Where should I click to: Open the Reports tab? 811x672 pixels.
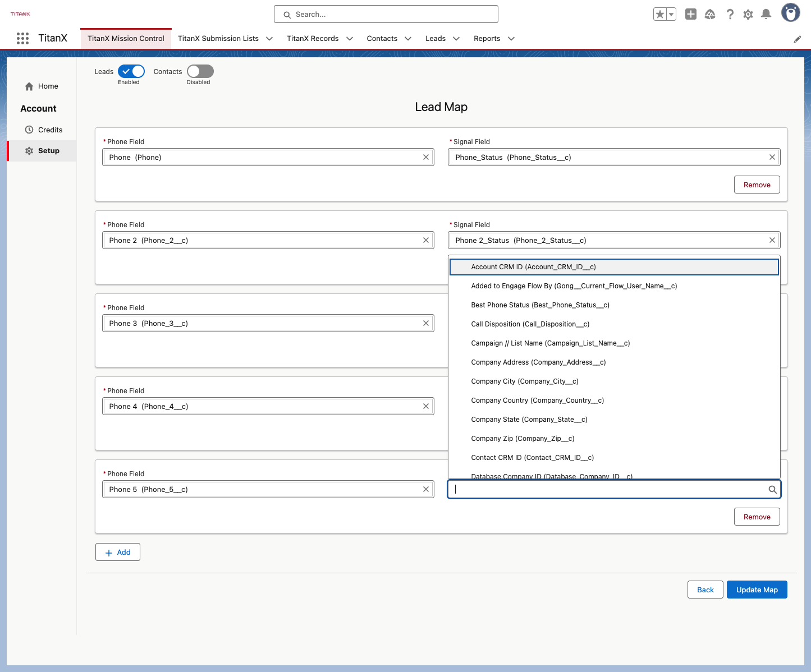(487, 39)
